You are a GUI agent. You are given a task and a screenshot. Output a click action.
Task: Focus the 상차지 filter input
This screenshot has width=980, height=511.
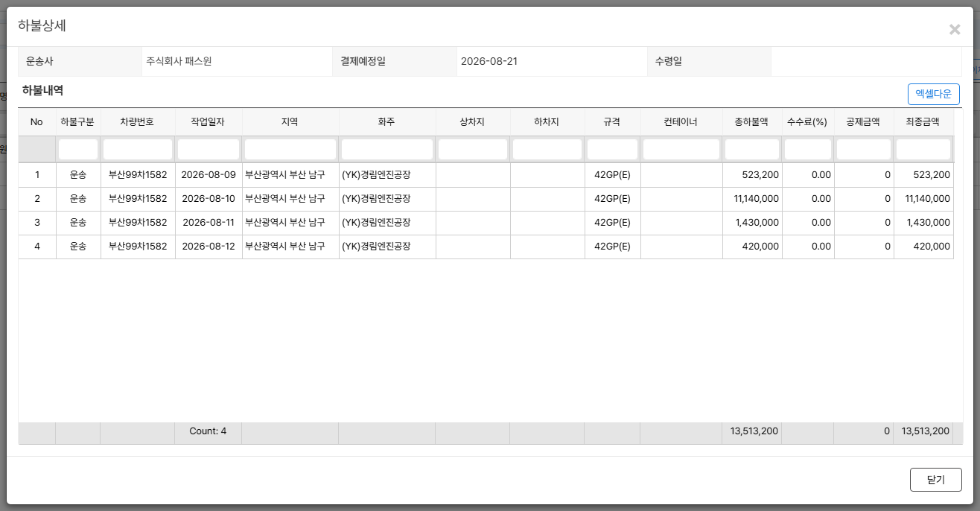click(473, 149)
